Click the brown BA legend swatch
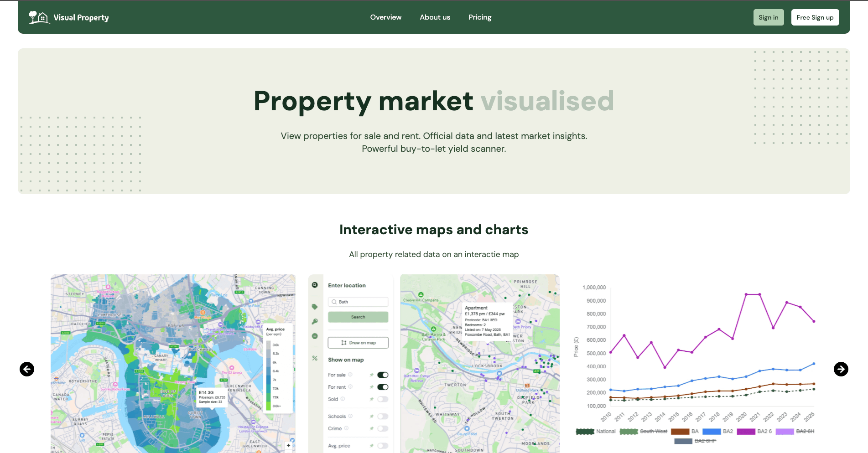 click(680, 431)
